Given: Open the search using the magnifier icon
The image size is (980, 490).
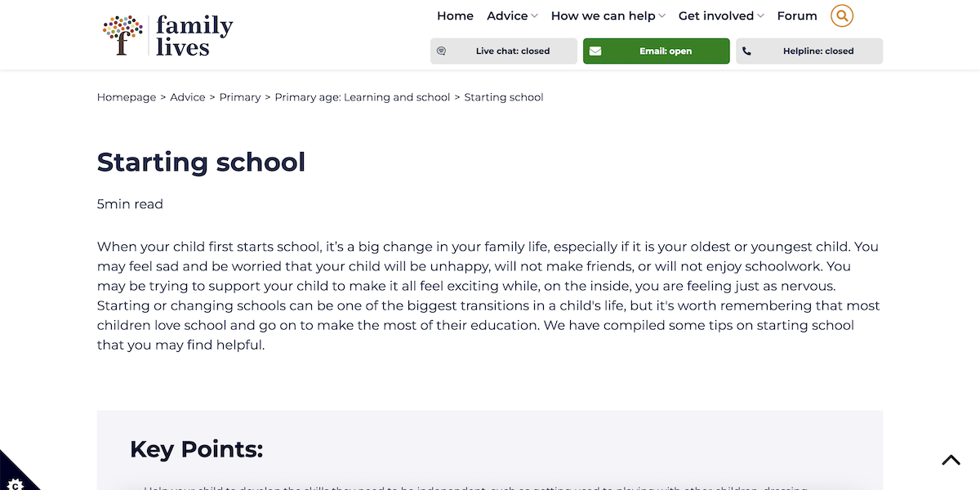Looking at the screenshot, I should (841, 16).
